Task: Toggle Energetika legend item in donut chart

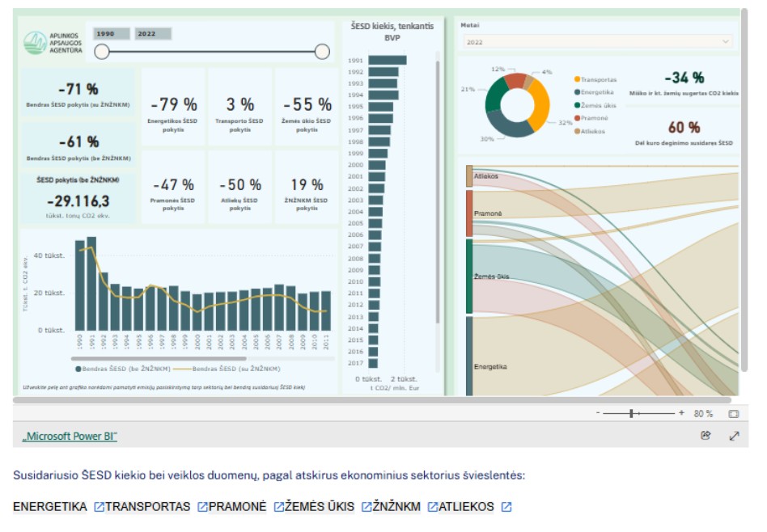Action: point(594,92)
